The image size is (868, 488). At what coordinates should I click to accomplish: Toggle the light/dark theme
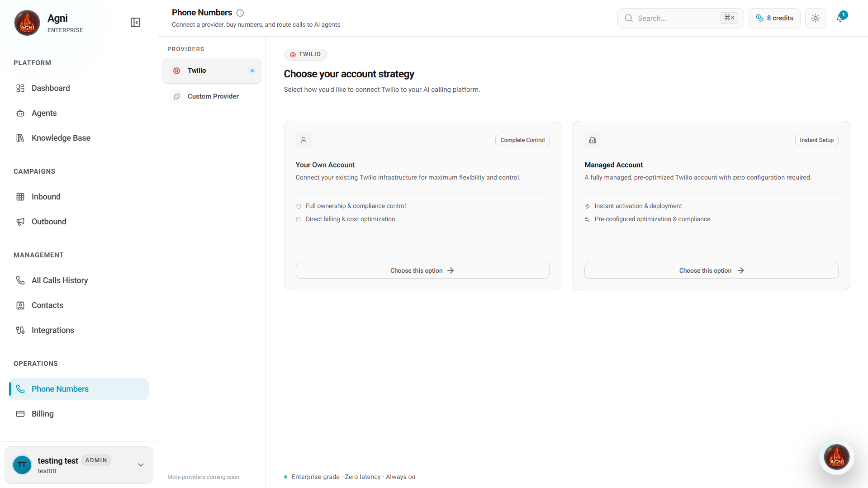(815, 19)
